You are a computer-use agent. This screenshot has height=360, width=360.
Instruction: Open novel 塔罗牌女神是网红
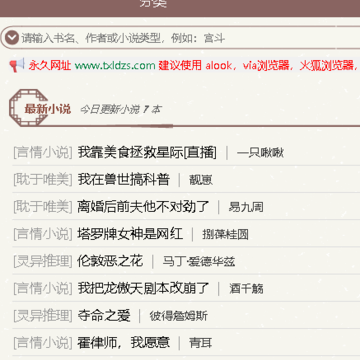[130, 234]
